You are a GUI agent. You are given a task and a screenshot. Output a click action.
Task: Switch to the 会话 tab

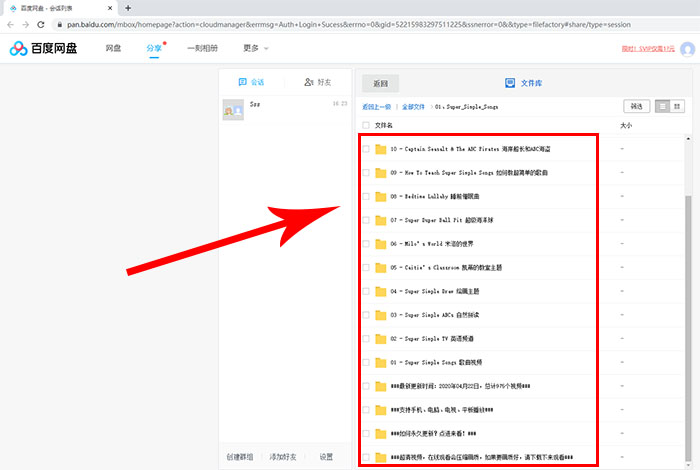click(251, 82)
